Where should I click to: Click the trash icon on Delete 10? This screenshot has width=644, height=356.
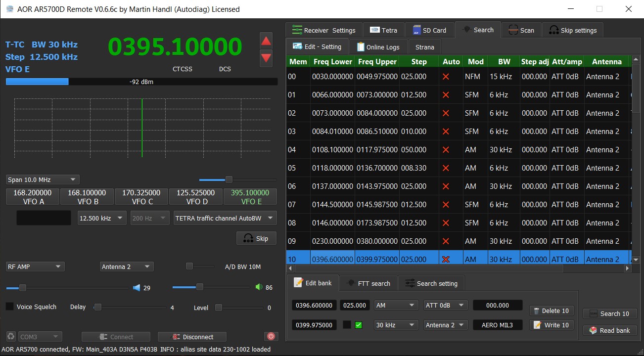[536, 311]
